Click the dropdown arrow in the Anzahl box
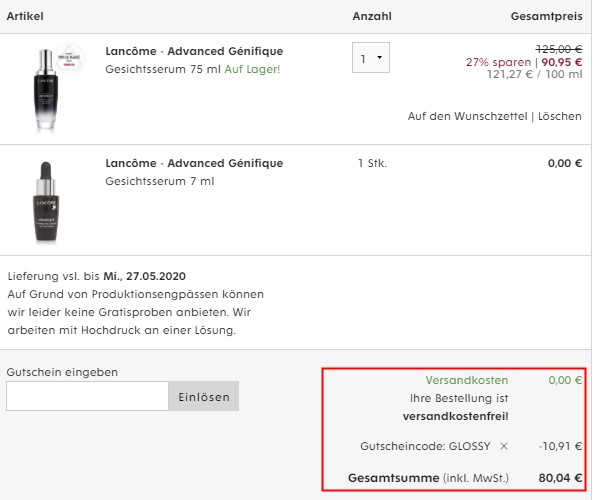The image size is (593, 500). 379,57
